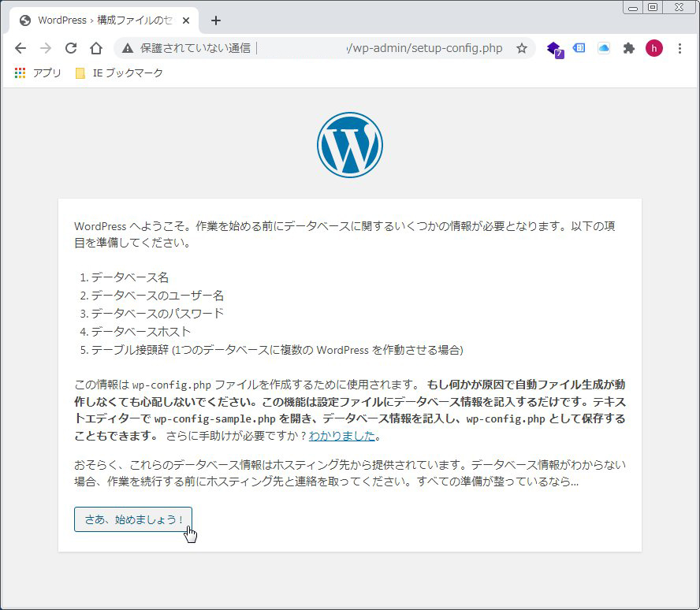
Task: Bookmark this page with the star icon
Action: [521, 48]
